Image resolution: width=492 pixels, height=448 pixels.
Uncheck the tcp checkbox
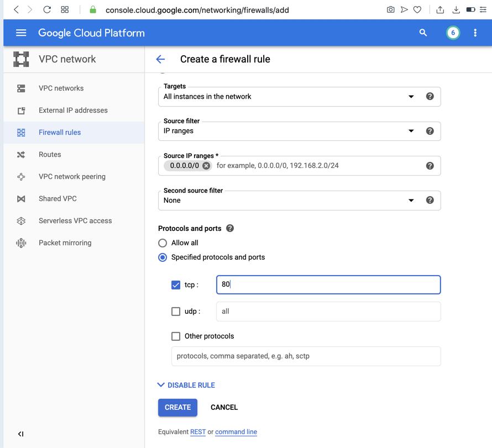click(x=176, y=285)
